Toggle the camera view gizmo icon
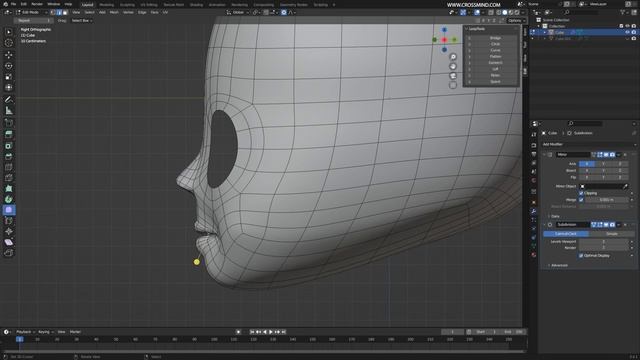 453,76
